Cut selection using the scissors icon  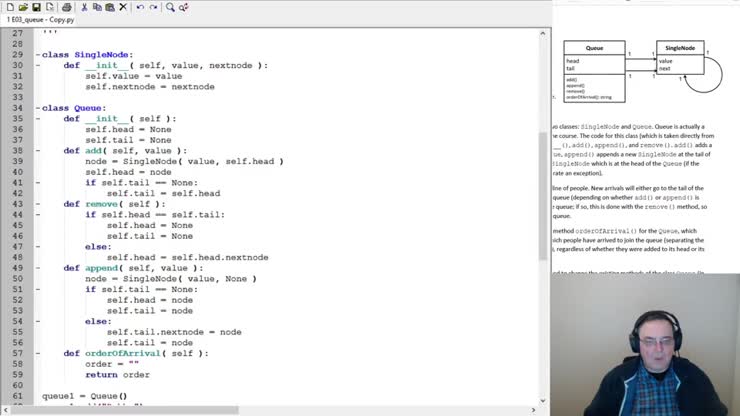(82, 7)
